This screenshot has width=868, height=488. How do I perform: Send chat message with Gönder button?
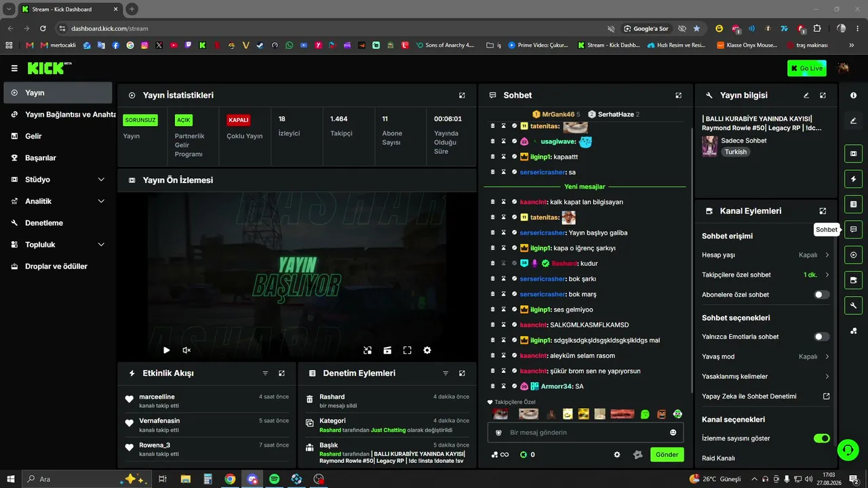pyautogui.click(x=667, y=455)
